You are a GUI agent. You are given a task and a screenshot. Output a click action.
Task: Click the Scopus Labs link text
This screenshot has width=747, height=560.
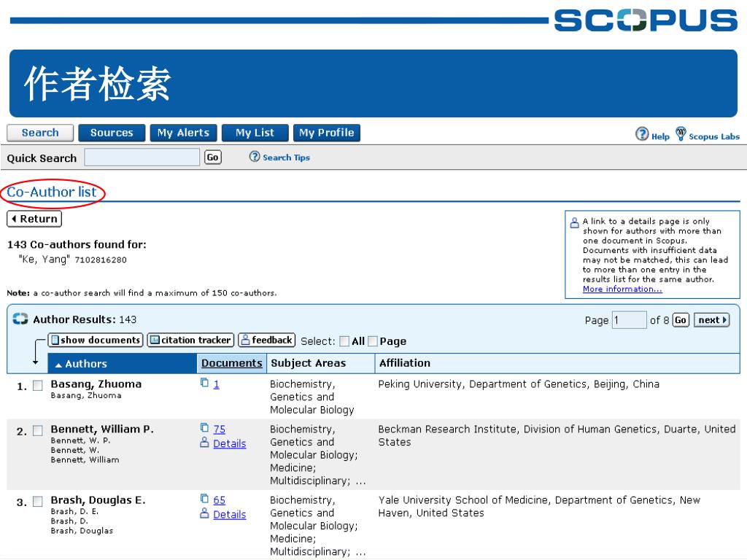(714, 136)
